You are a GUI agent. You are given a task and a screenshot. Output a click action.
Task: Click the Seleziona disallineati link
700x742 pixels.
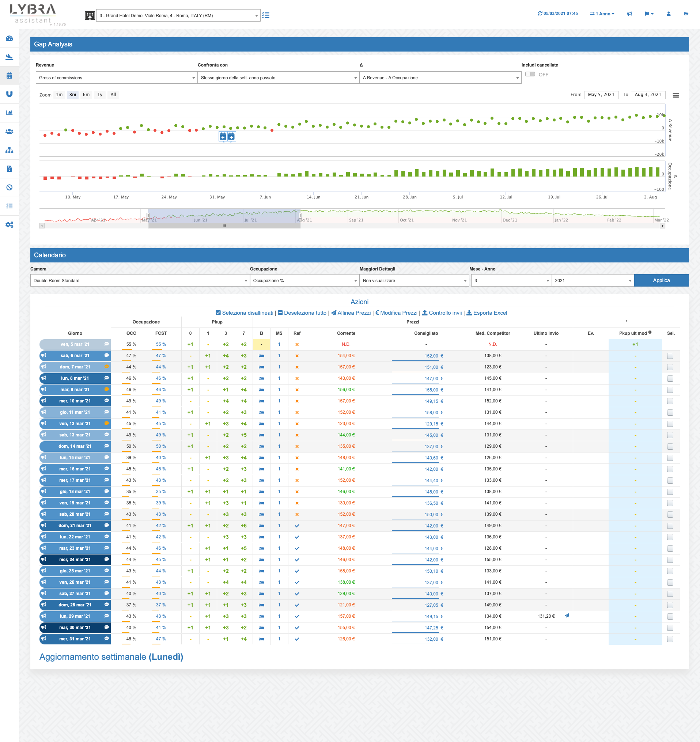point(245,313)
